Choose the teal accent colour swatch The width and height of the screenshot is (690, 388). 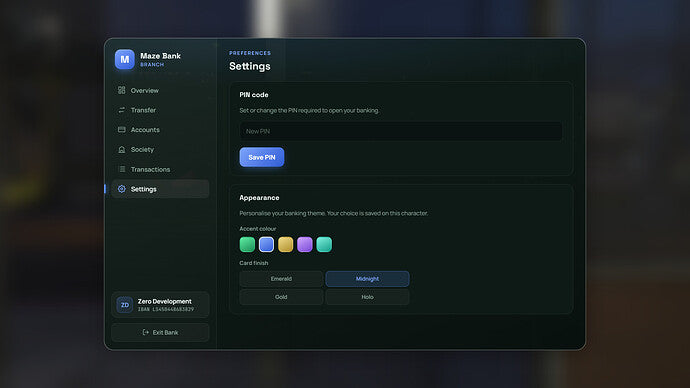(x=324, y=244)
